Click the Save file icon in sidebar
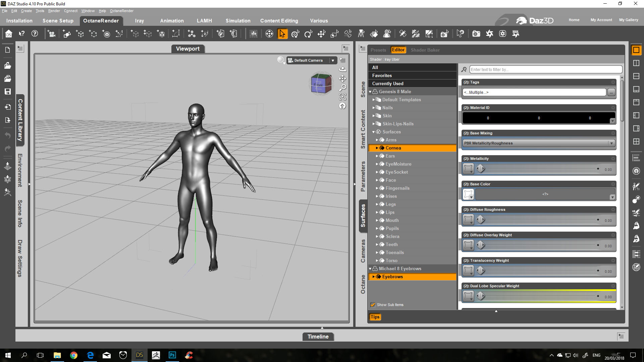644x362 pixels. click(x=7, y=92)
